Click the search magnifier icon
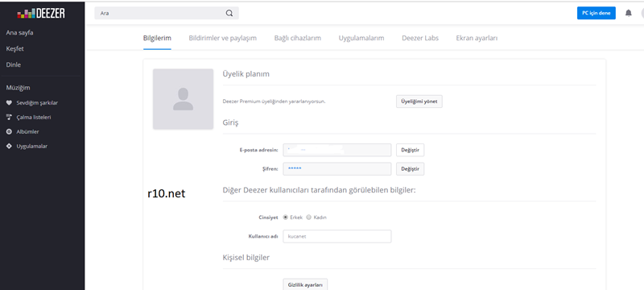Viewport: 644px width, 290px height. tap(229, 13)
